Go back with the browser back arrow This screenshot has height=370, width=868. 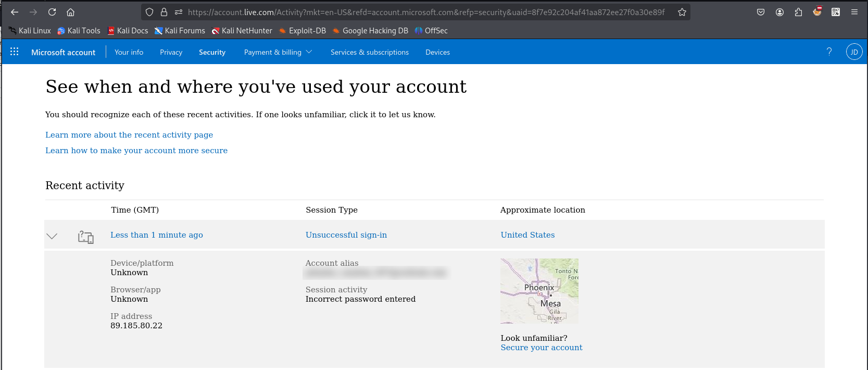point(15,12)
